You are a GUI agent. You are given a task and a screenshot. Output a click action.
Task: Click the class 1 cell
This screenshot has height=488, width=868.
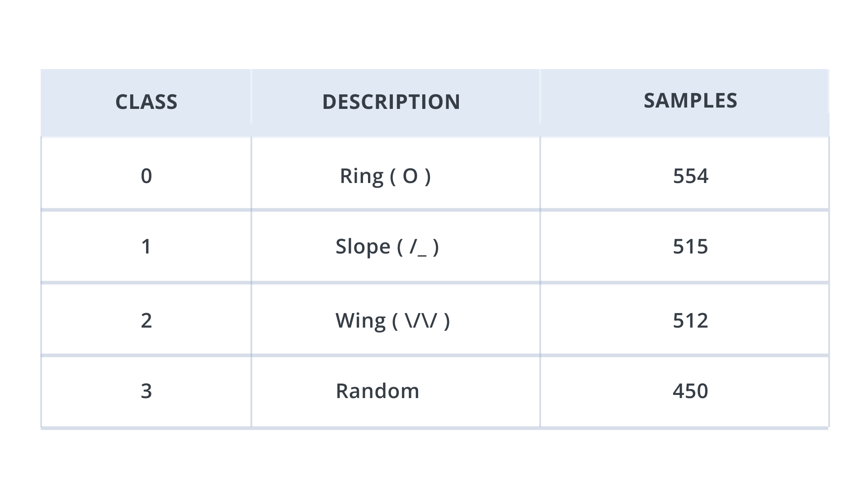[x=146, y=247]
